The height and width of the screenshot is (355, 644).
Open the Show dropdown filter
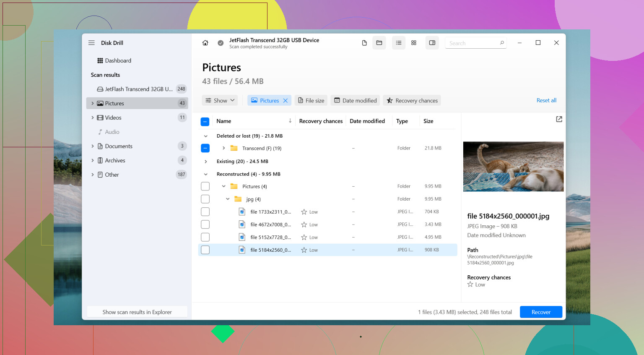(220, 100)
